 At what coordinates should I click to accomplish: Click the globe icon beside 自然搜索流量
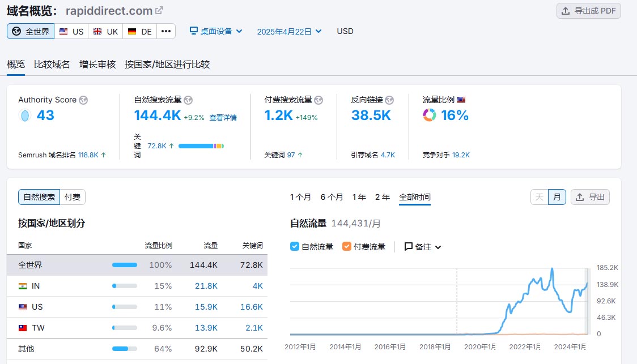pos(188,100)
